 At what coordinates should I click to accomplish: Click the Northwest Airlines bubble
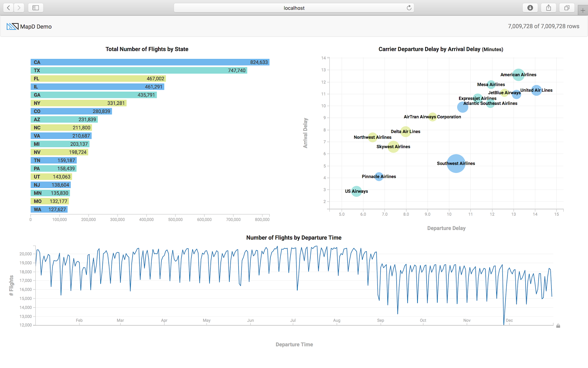(x=373, y=137)
